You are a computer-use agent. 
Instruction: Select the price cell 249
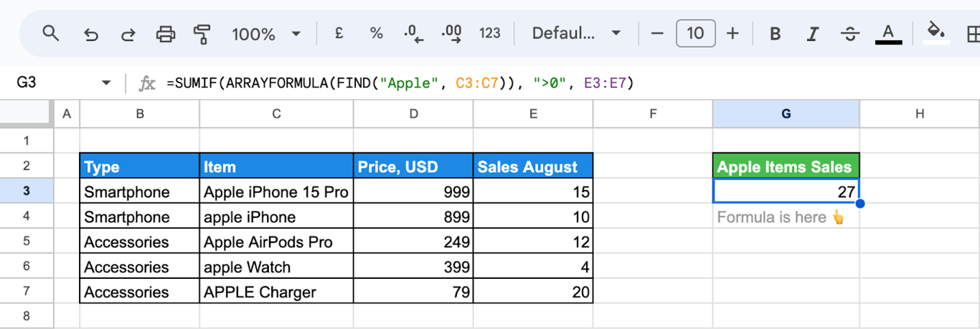[x=413, y=242]
